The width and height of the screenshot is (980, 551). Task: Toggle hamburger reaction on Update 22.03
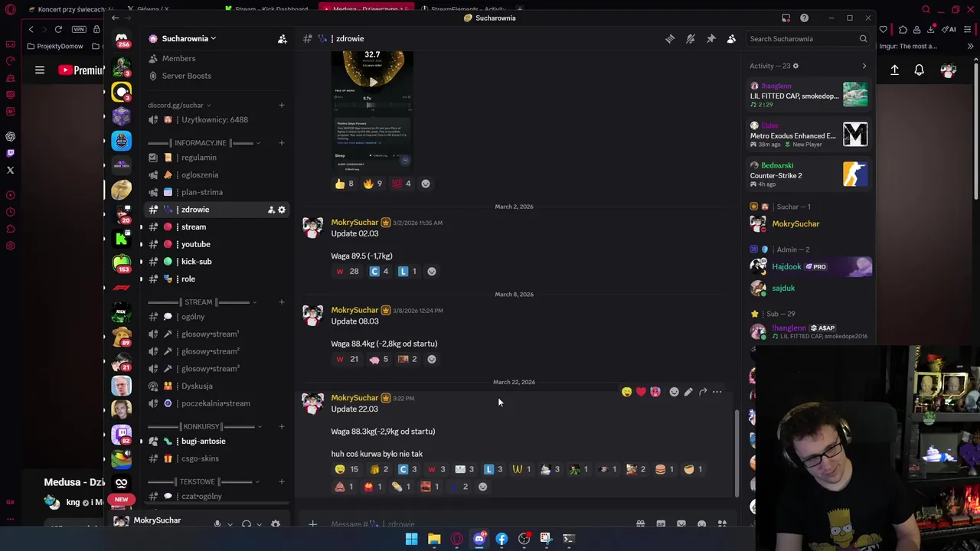(x=665, y=469)
